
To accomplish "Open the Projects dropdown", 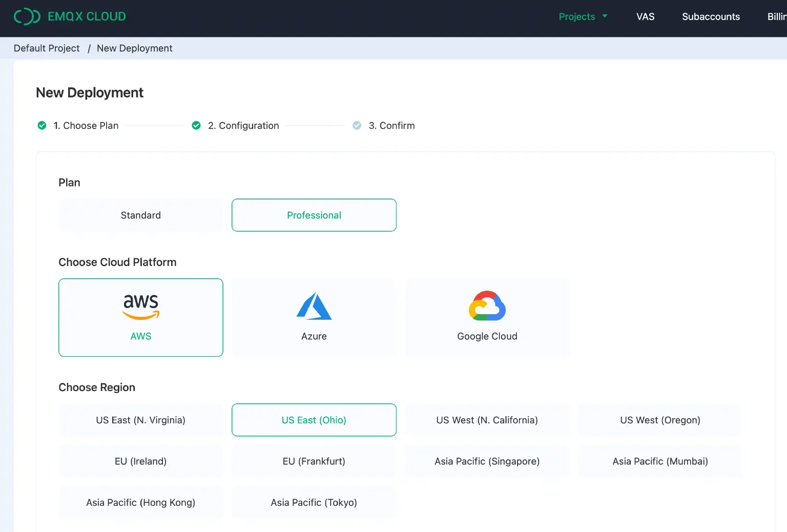I will [583, 16].
